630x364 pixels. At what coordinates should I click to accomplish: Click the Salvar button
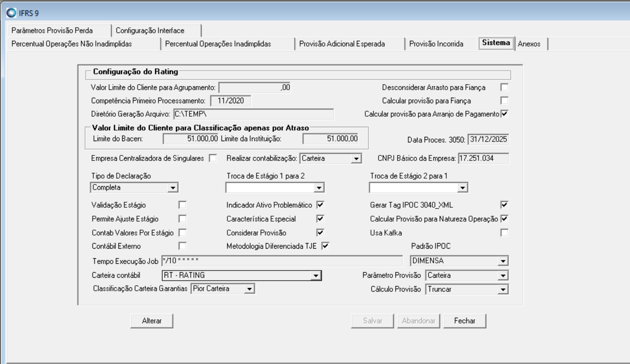click(x=373, y=321)
